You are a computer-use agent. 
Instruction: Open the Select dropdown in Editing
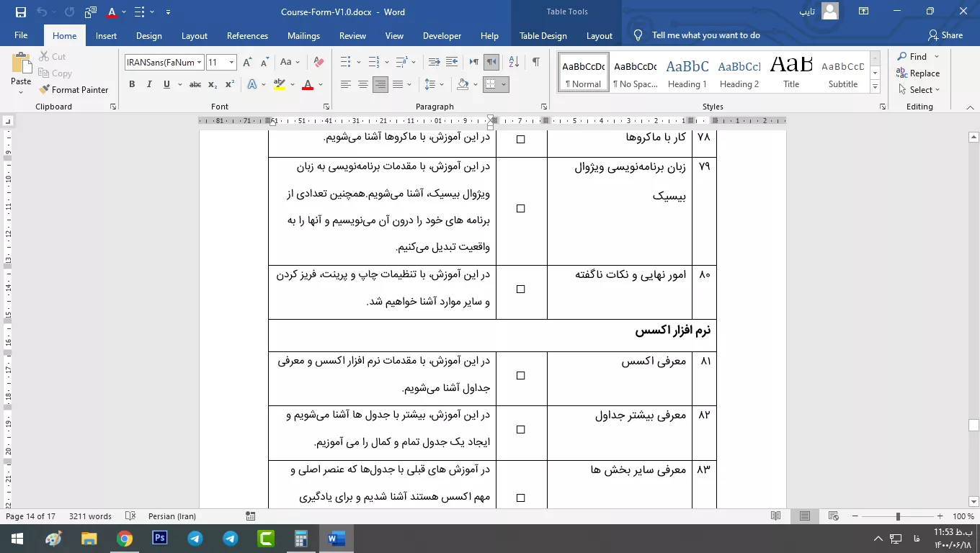point(919,90)
